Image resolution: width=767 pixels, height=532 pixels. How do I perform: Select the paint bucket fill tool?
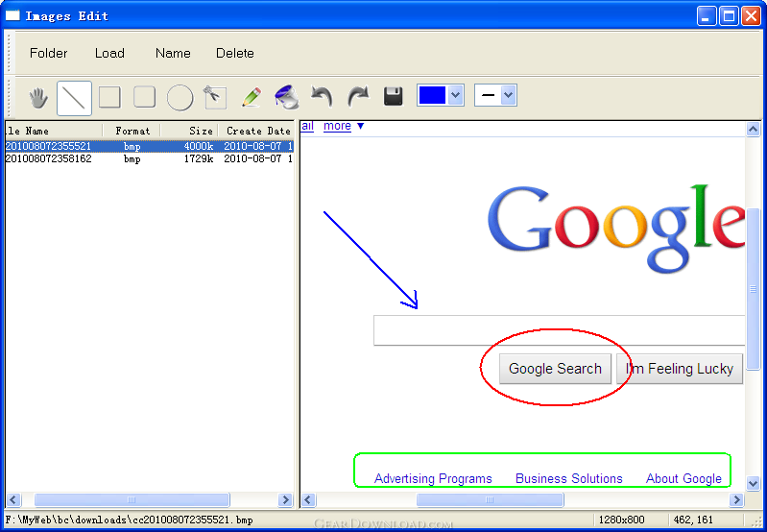tap(287, 96)
